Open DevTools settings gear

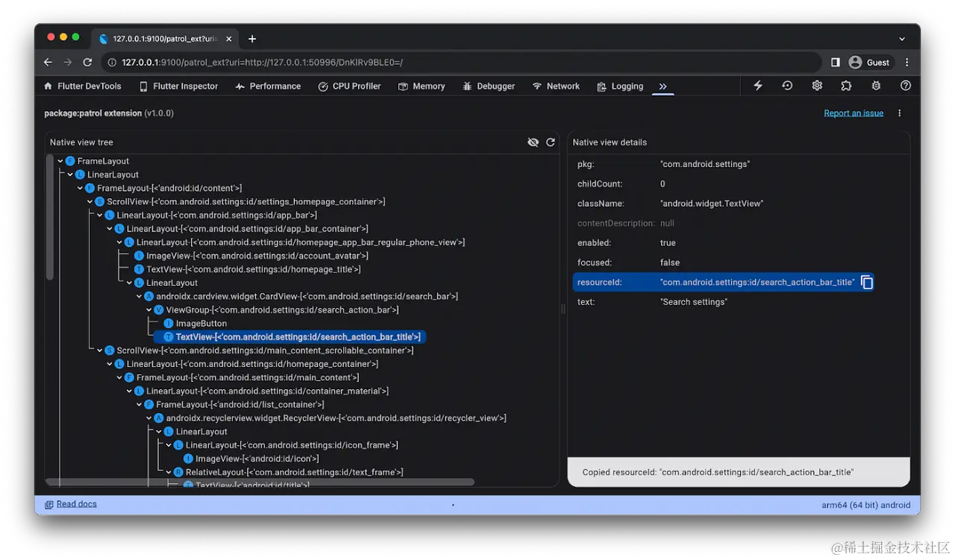point(817,86)
